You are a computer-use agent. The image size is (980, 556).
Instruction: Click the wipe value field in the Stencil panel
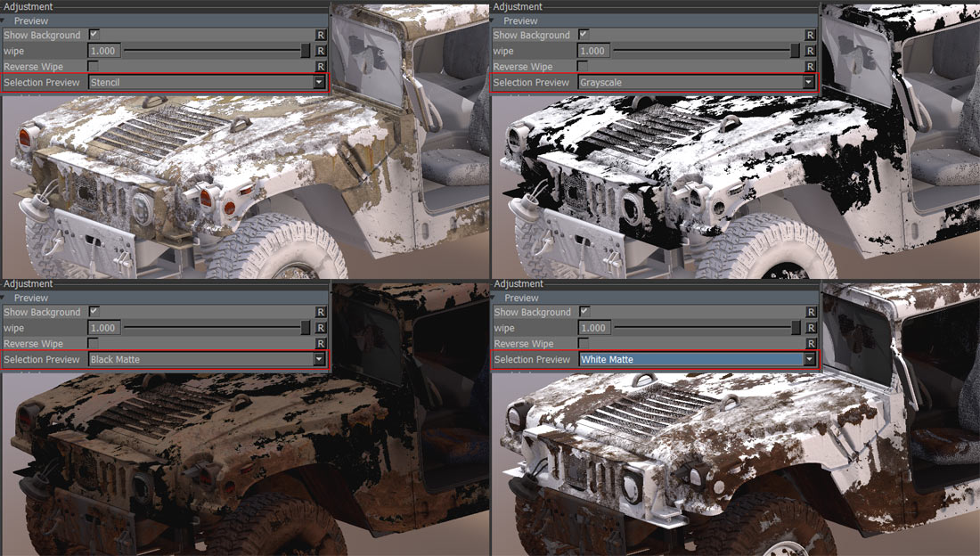pyautogui.click(x=103, y=51)
